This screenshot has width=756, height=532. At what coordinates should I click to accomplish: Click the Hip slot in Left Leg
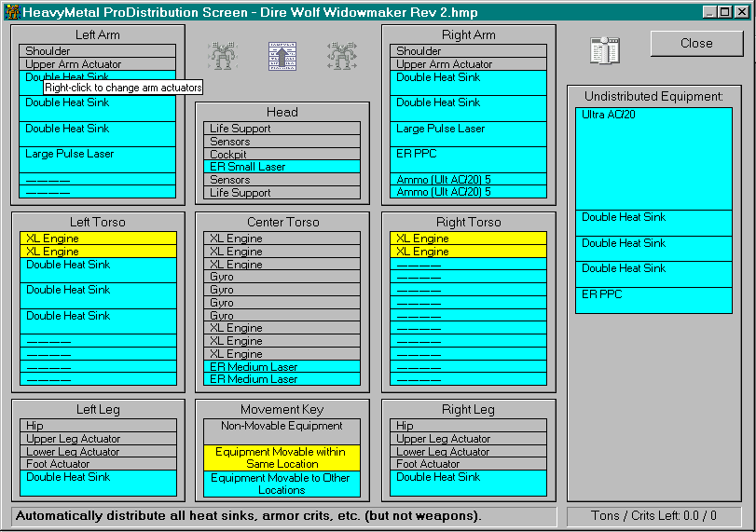click(x=99, y=426)
